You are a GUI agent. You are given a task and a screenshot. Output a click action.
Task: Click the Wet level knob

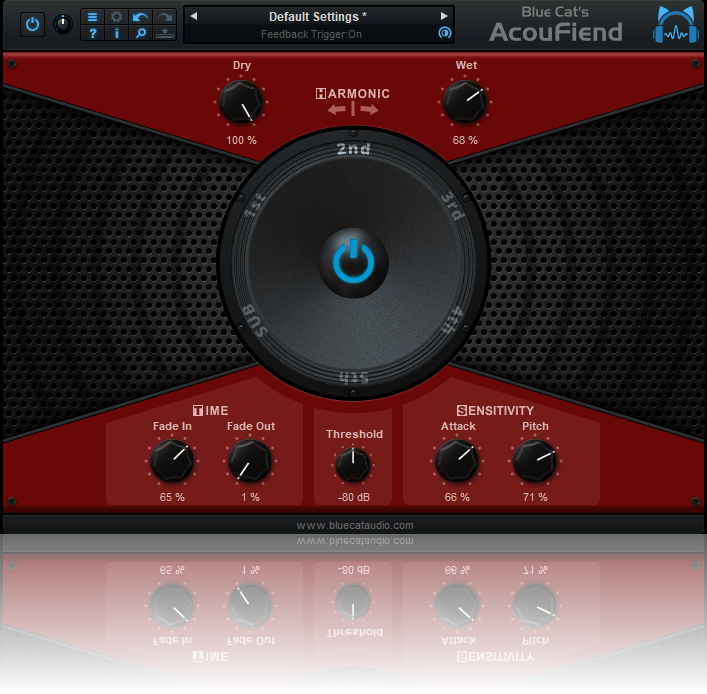(464, 102)
